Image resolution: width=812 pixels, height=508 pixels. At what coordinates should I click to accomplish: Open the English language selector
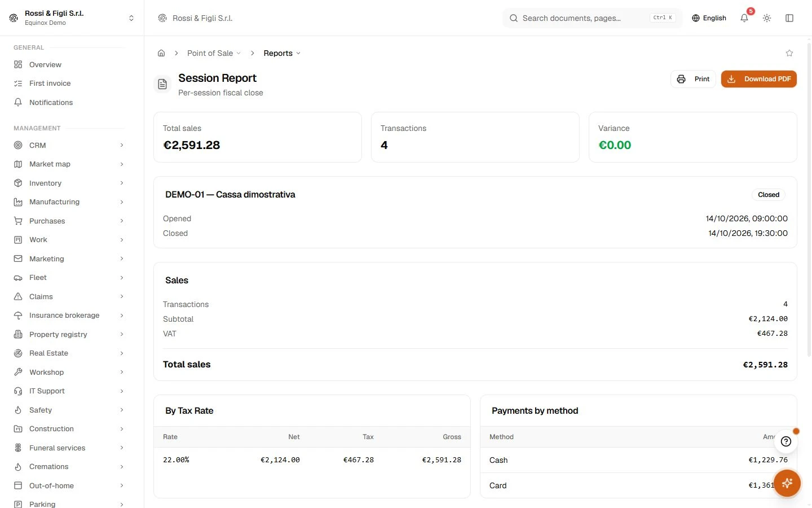pos(709,18)
